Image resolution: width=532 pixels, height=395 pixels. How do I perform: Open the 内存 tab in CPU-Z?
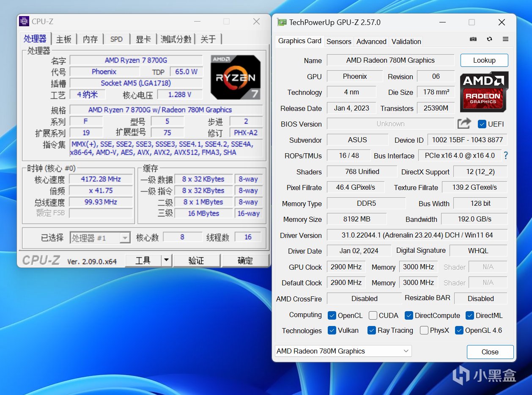(x=90, y=39)
